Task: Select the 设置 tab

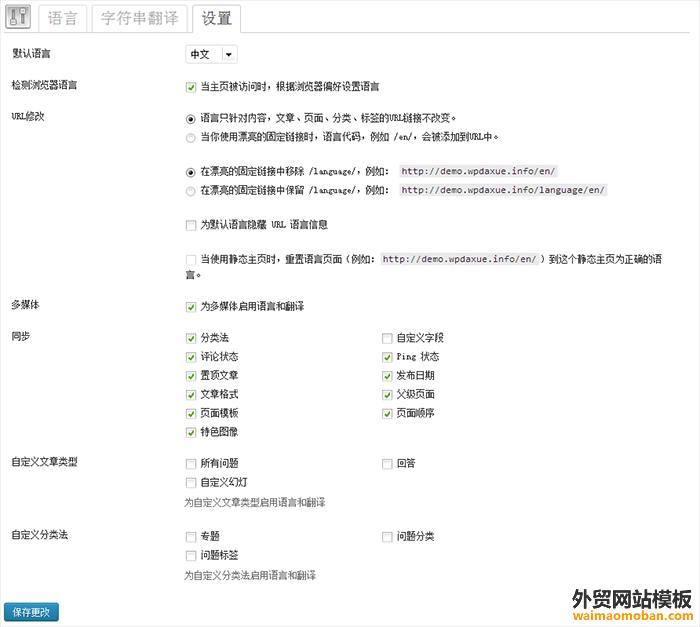Action: click(x=216, y=19)
